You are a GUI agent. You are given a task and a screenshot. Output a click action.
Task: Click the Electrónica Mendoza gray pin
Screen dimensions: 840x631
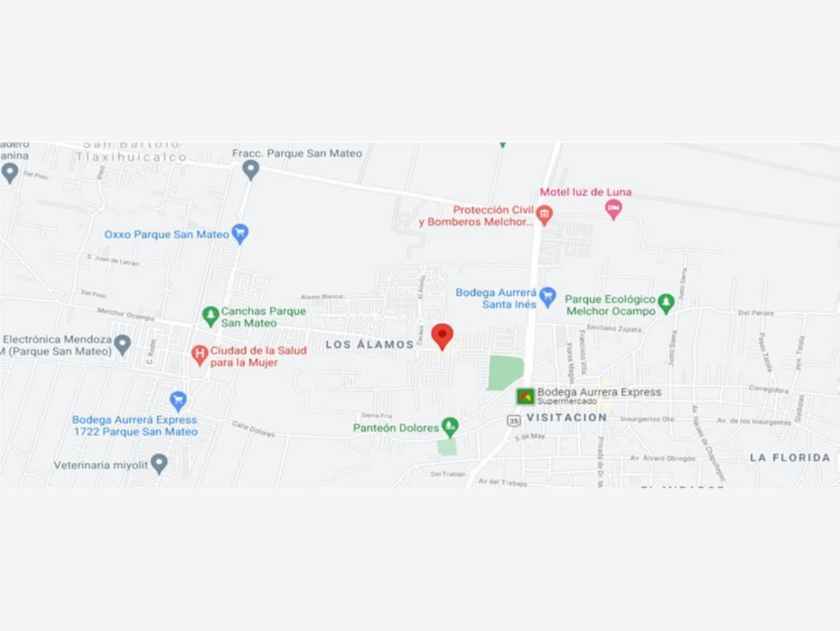tap(123, 345)
